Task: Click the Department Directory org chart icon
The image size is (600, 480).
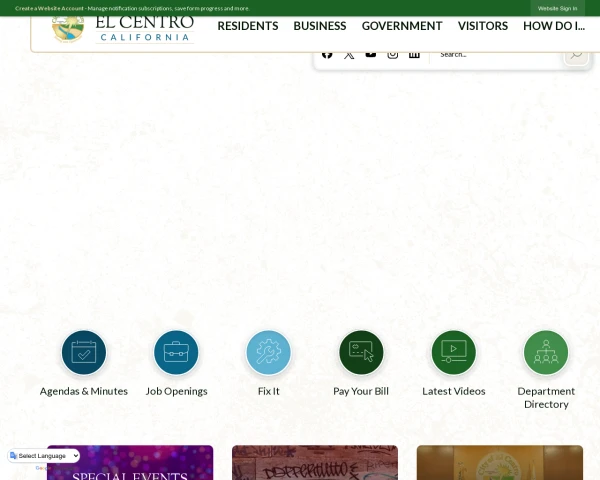Action: (x=546, y=352)
